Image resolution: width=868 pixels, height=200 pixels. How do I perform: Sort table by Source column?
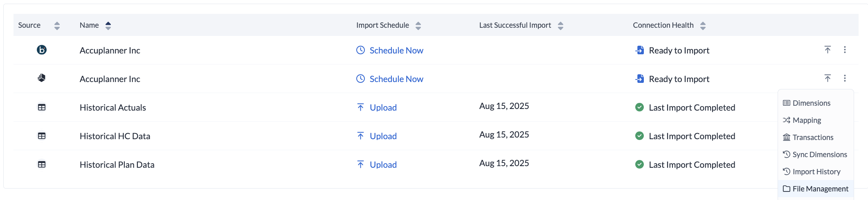coord(57,26)
